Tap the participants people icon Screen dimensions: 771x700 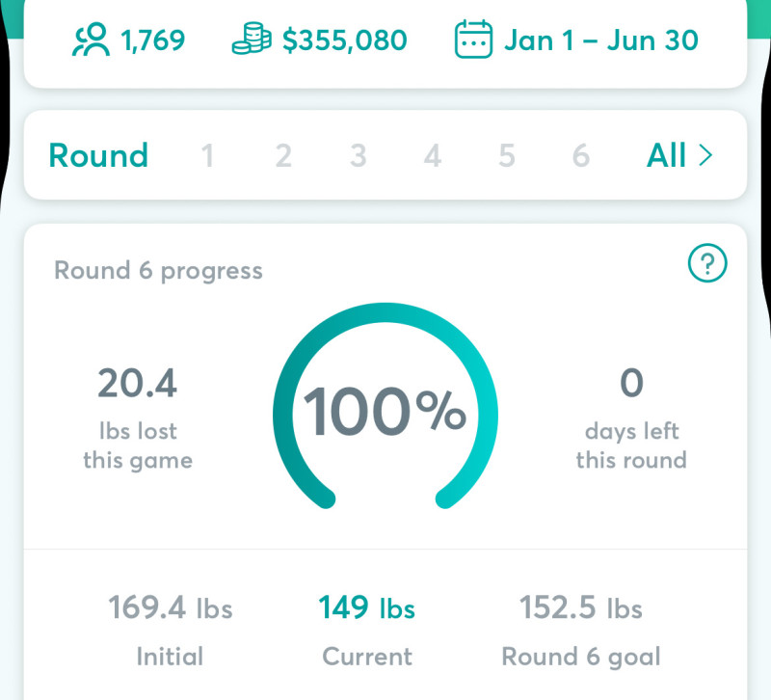91,40
